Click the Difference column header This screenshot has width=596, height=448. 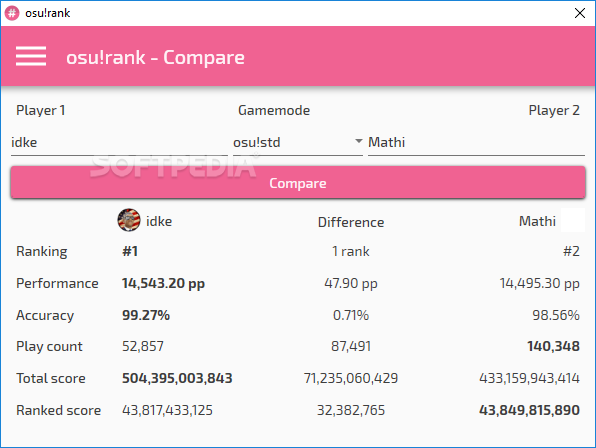351,222
